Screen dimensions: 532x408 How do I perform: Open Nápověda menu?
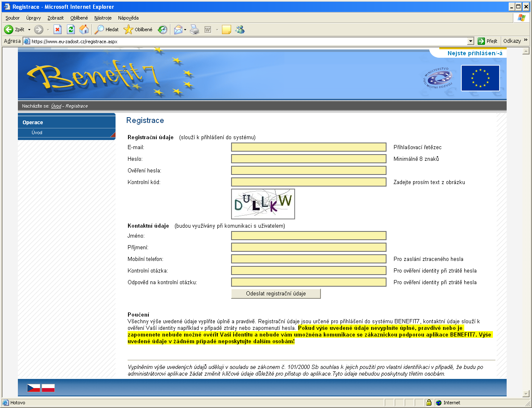point(128,18)
